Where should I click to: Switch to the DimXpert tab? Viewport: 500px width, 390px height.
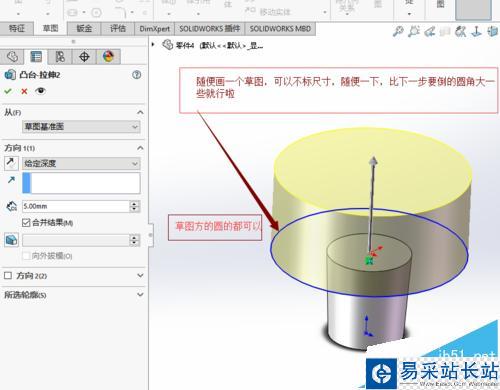(155, 29)
